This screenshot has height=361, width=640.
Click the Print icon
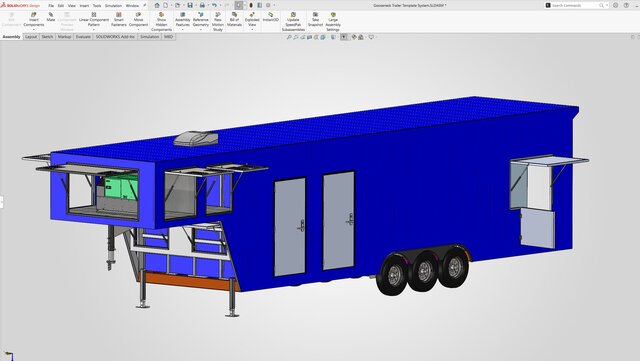(x=202, y=5)
